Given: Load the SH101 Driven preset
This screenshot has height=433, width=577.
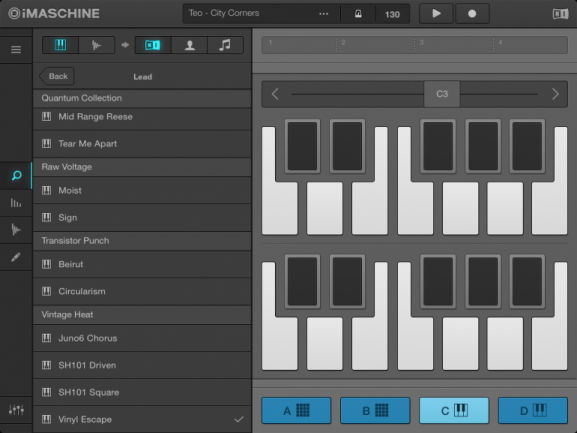Looking at the screenshot, I should tap(142, 365).
